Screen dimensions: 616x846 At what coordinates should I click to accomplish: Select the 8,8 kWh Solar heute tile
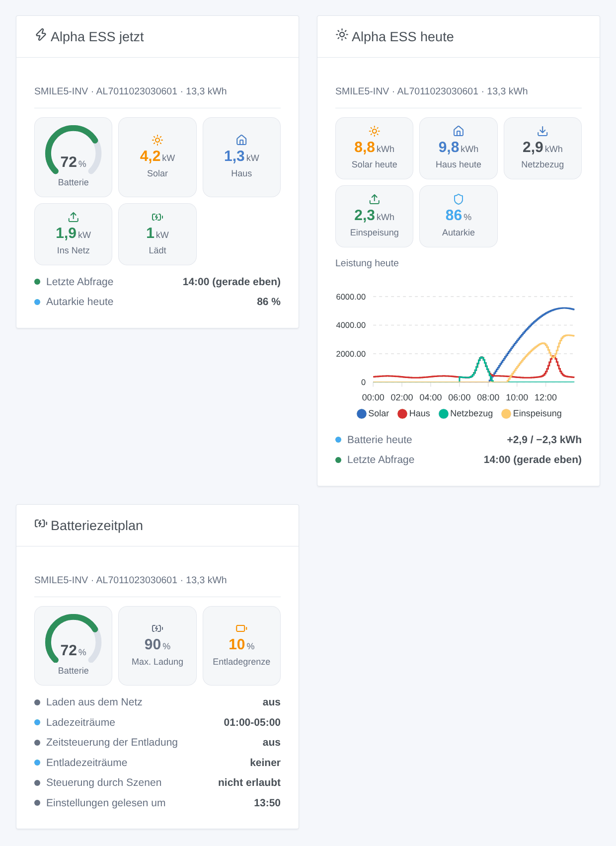[x=375, y=148]
